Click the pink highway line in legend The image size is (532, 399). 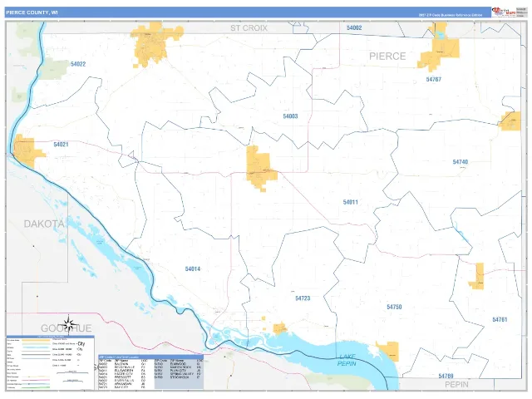coord(36,380)
